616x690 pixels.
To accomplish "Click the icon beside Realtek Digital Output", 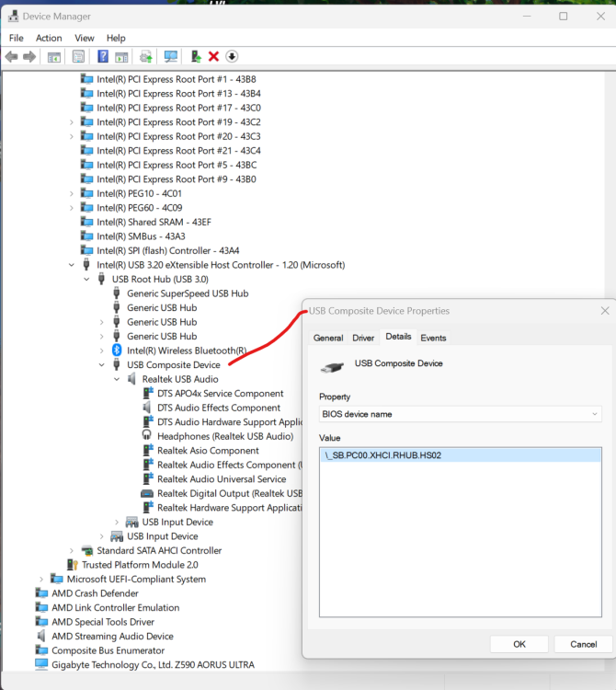I will [x=147, y=494].
